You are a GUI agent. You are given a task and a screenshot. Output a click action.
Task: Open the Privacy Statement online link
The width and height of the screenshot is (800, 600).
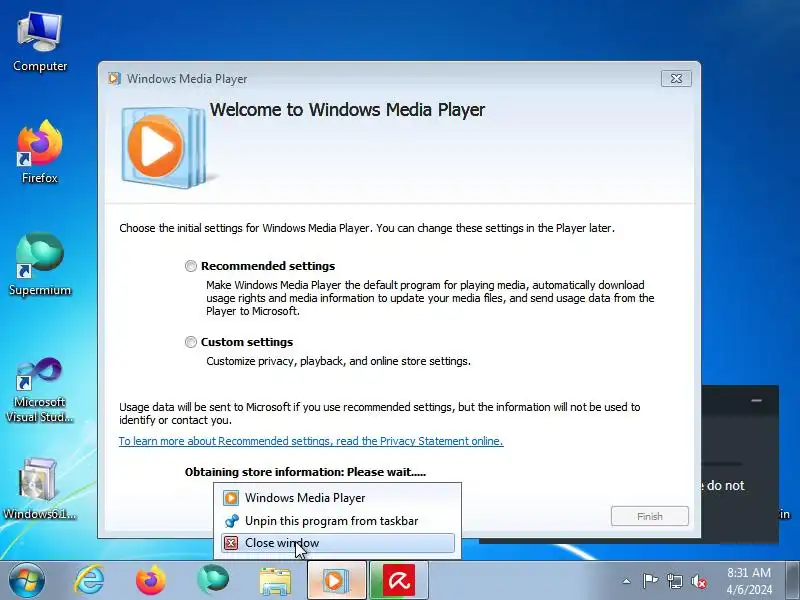(311, 441)
